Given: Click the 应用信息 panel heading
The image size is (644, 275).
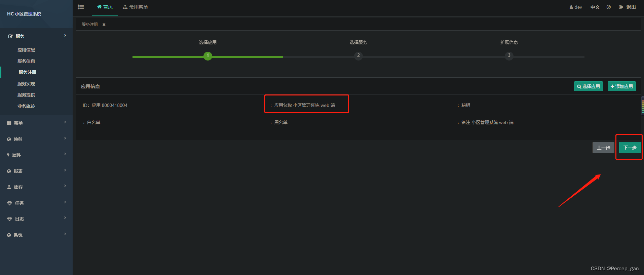Looking at the screenshot, I should (90, 86).
